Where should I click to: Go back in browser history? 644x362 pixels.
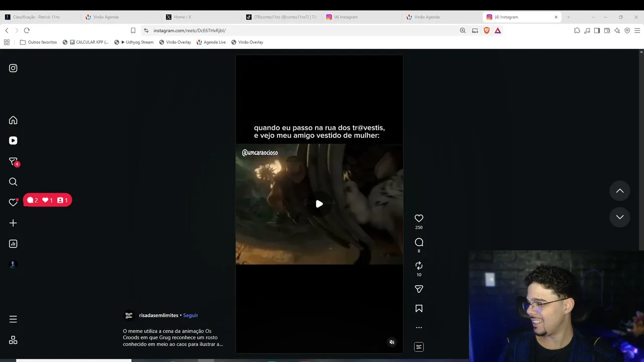[7, 31]
